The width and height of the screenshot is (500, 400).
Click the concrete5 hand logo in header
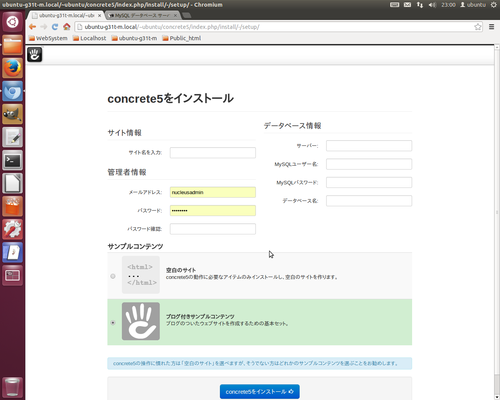tap(35, 55)
